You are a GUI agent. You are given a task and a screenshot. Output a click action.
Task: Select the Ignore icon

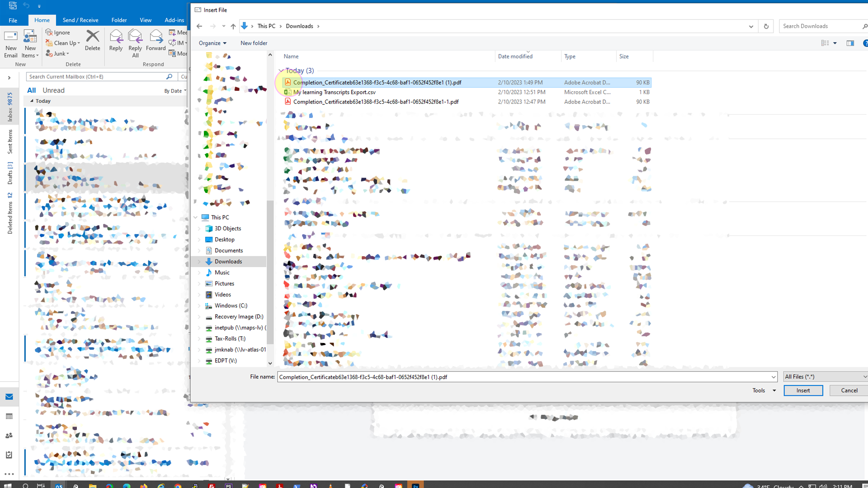pos(48,32)
